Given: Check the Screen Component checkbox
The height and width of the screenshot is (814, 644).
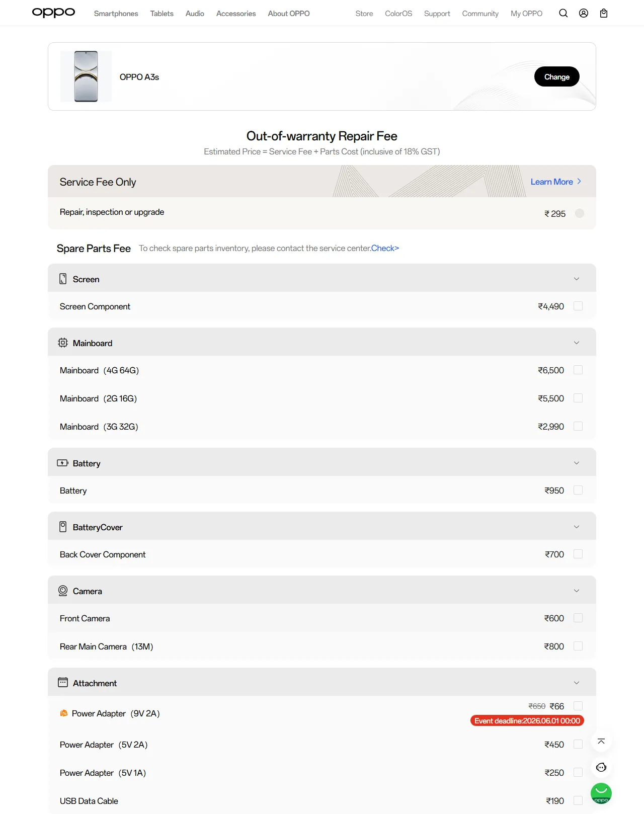Looking at the screenshot, I should click(x=578, y=306).
